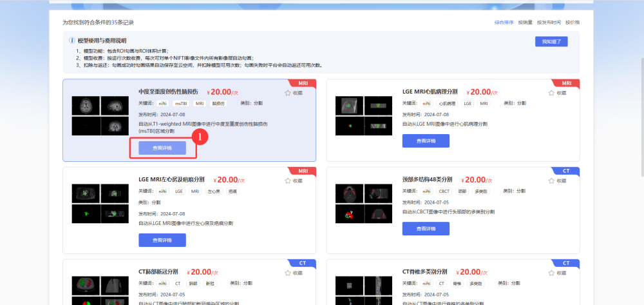Select the 脑损伤 keyword tag
The width and height of the screenshot is (644, 305).
pyautogui.click(x=218, y=104)
